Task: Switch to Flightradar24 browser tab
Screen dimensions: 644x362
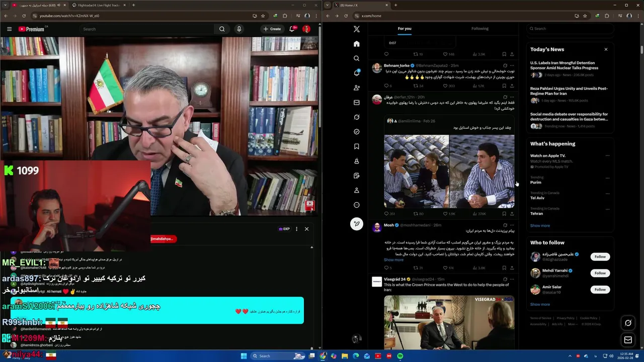Action: pyautogui.click(x=98, y=5)
